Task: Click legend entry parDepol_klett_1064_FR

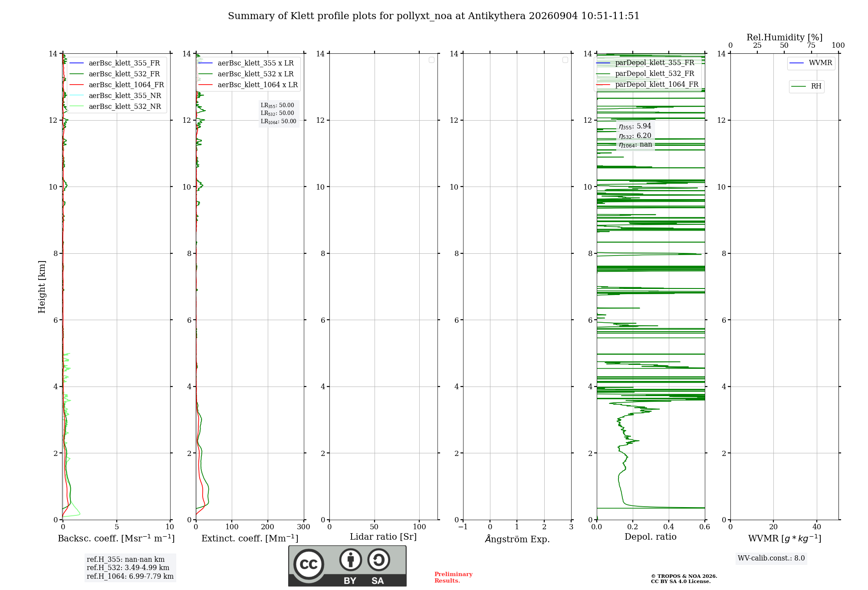Action: (x=657, y=85)
